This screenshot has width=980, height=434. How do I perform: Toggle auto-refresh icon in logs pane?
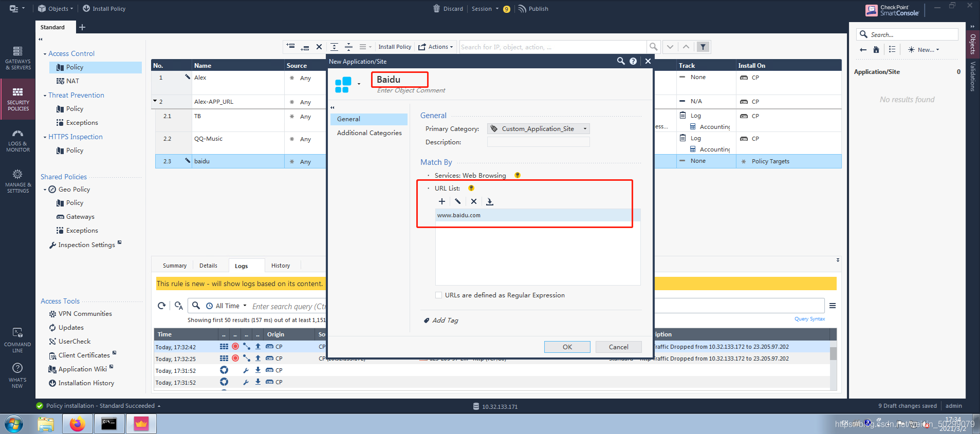(178, 306)
